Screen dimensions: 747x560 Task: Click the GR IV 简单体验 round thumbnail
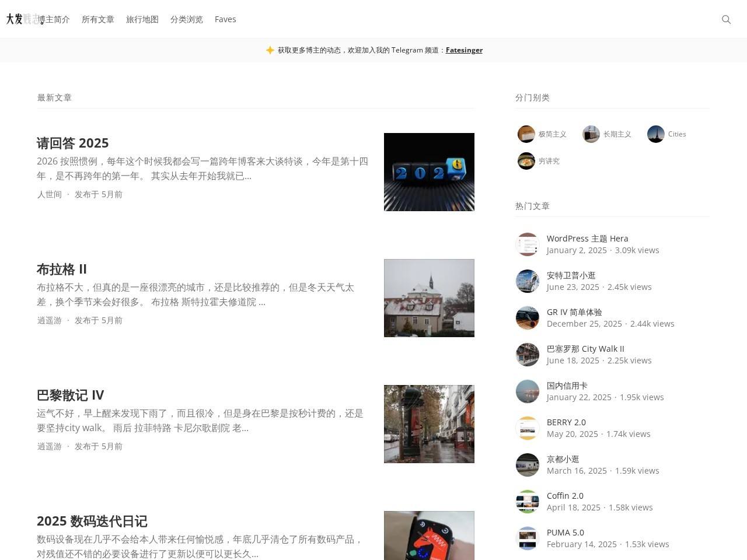pos(528,318)
